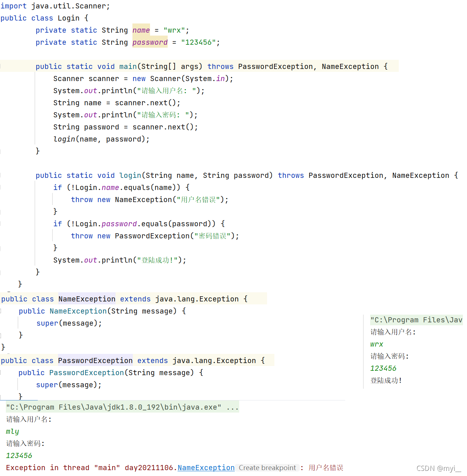Click the 'String name = scanner.next()' line
The width and height of the screenshot is (467, 476).
[117, 103]
